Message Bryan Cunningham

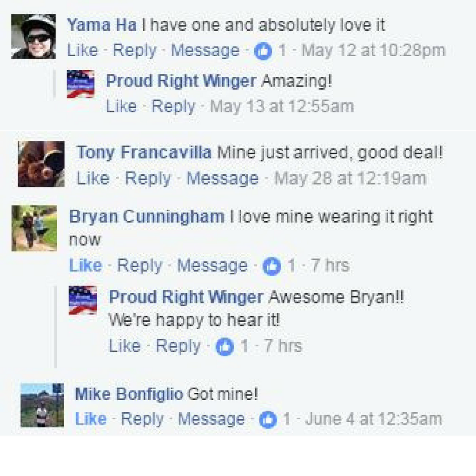[212, 265]
